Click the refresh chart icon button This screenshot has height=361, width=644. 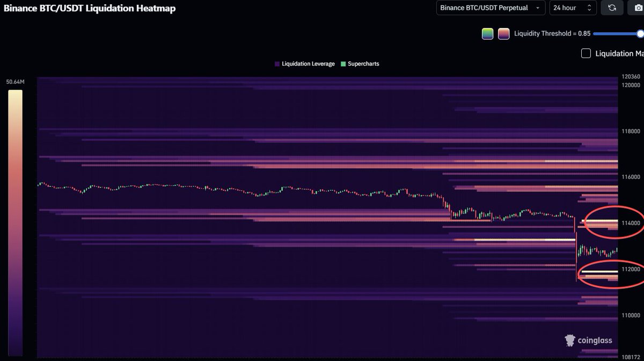(612, 8)
